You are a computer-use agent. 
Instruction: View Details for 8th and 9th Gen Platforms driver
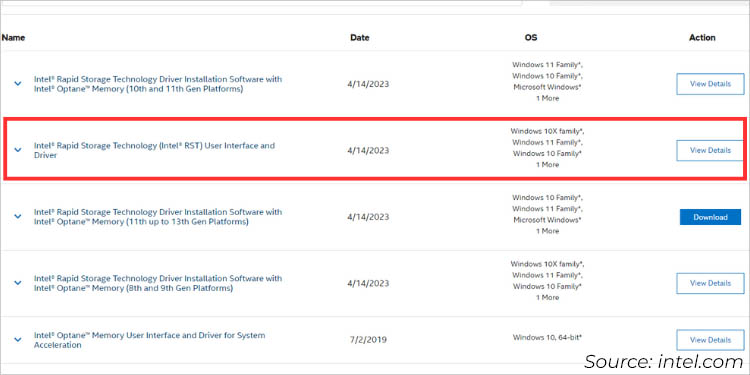click(710, 284)
